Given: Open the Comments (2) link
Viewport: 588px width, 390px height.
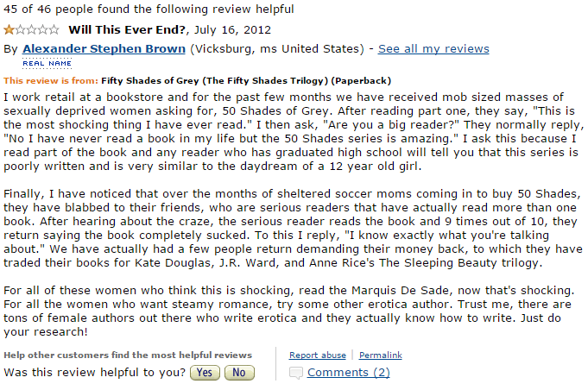Looking at the screenshot, I should (348, 373).
